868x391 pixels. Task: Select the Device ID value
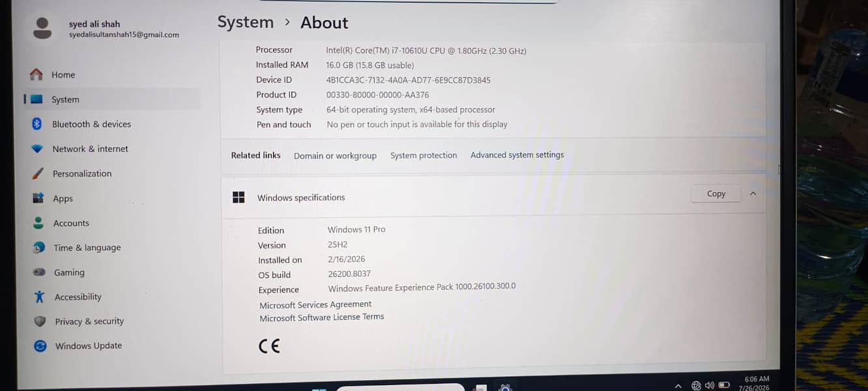point(409,80)
